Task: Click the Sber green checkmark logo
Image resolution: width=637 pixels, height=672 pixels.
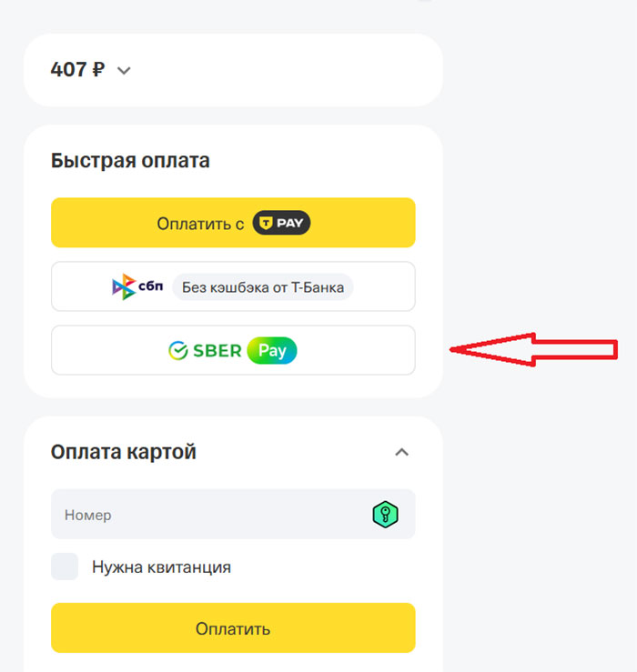Action: (x=178, y=351)
